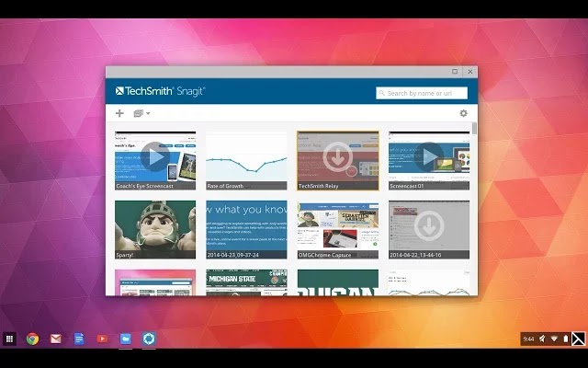The width and height of the screenshot is (588, 368).
Task: Open the Files app from the shelf
Action: 126,339
